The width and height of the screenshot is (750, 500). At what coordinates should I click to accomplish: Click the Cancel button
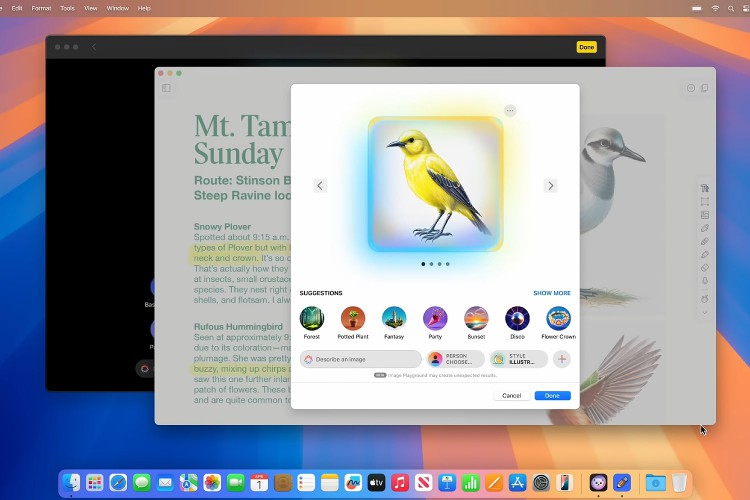coord(511,396)
